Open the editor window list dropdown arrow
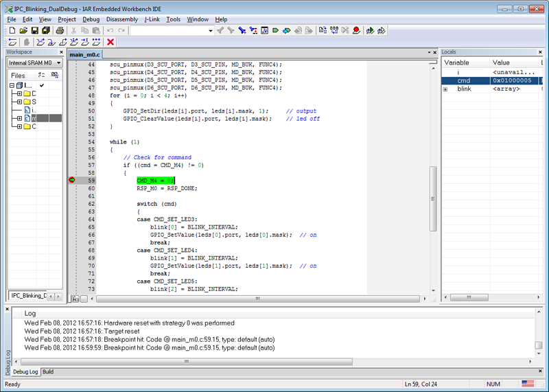The image size is (549, 392). pyautogui.click(x=429, y=53)
